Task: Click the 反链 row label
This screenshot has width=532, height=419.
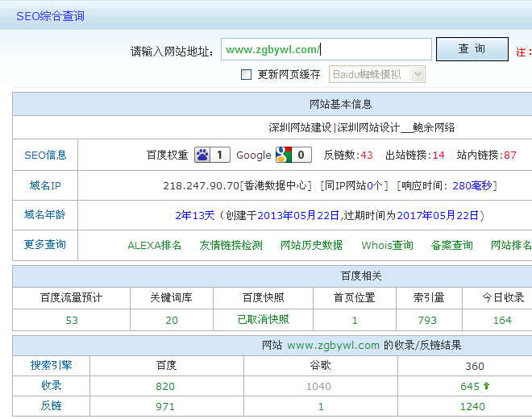Action: [x=52, y=405]
